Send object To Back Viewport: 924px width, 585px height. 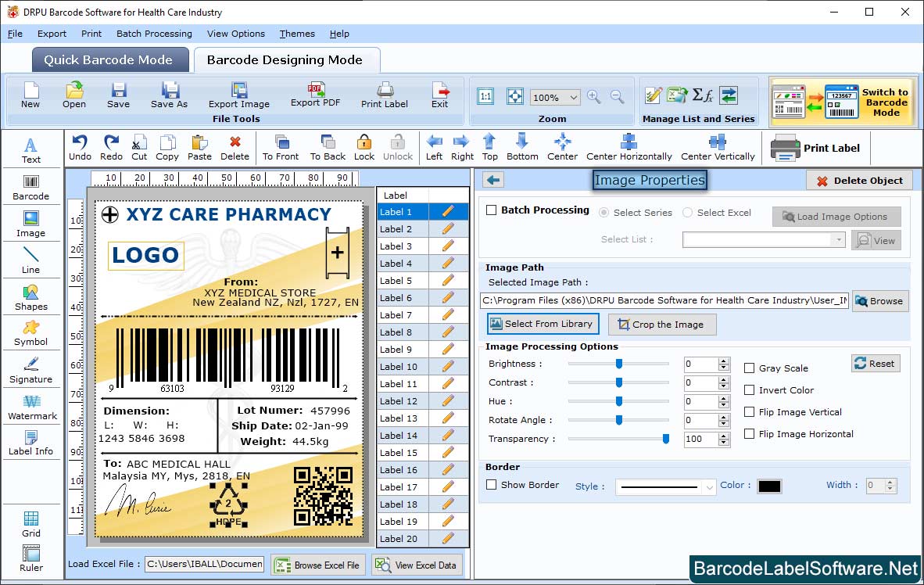coord(328,148)
